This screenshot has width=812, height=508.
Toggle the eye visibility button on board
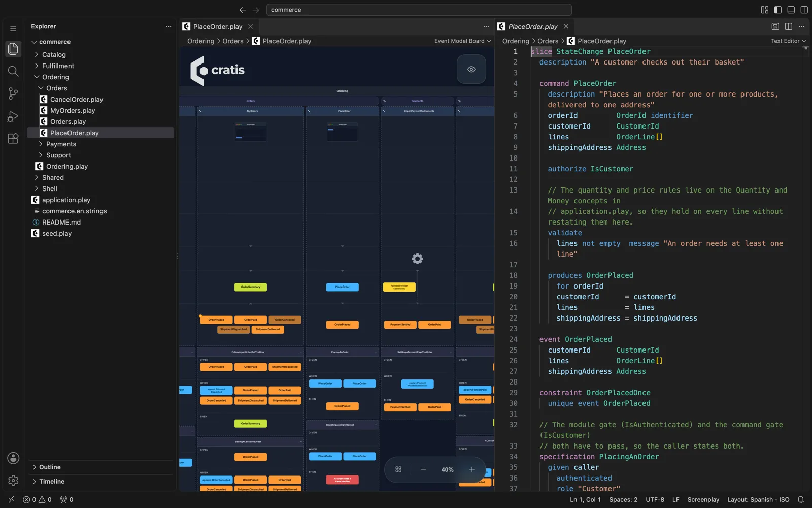(x=471, y=69)
